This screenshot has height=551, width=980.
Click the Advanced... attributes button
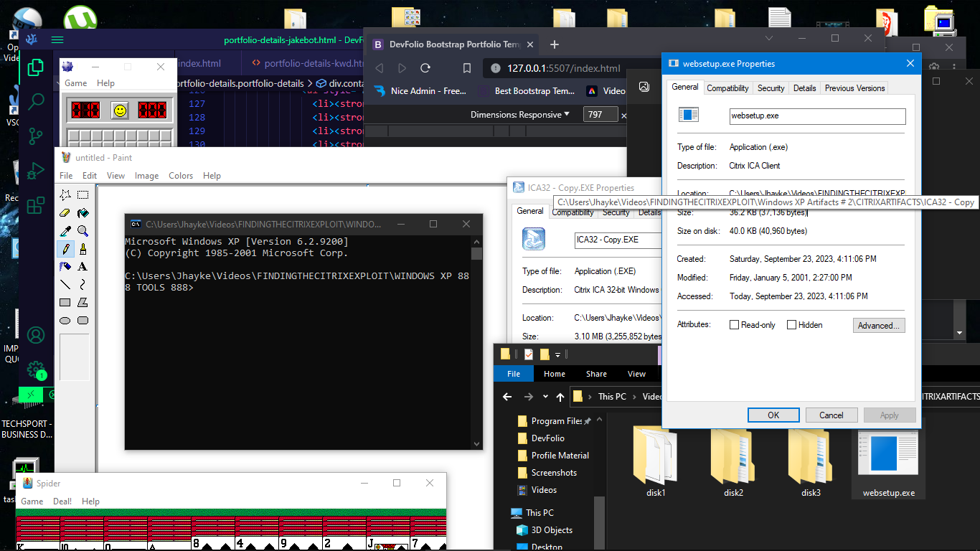tap(879, 326)
